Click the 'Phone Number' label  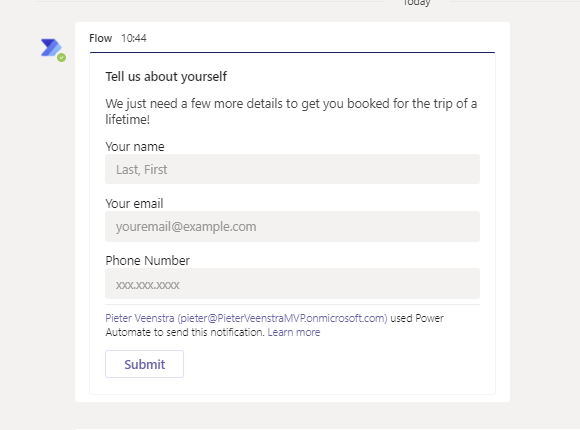pyautogui.click(x=148, y=261)
